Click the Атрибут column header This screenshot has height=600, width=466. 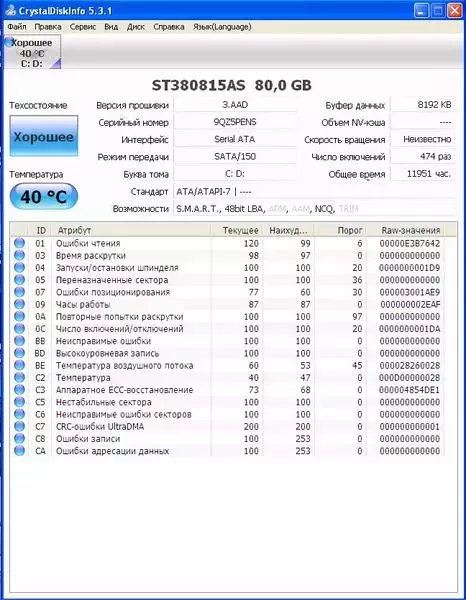pyautogui.click(x=131, y=230)
